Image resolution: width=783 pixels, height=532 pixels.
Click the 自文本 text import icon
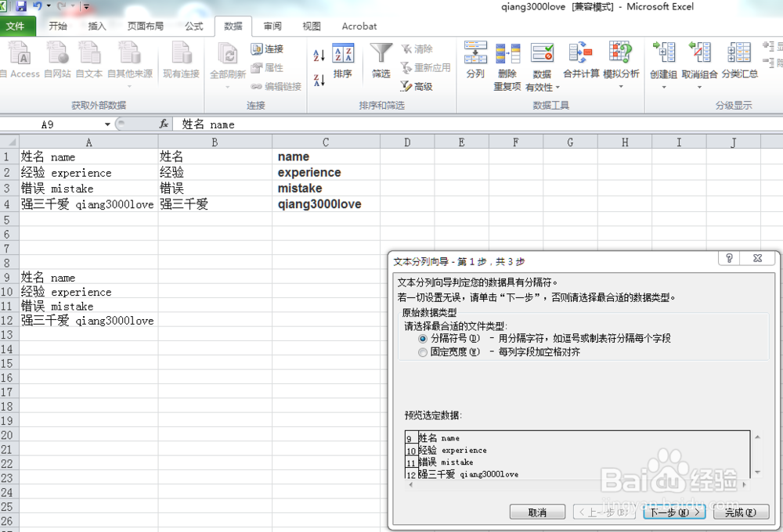click(89, 60)
